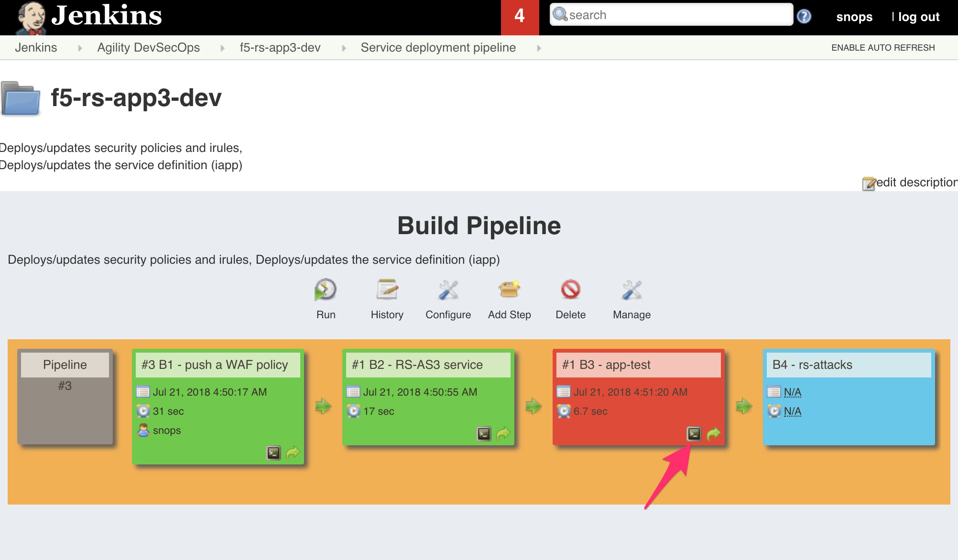Click calendar icon in B2 RS-AS3 card
958x560 pixels.
[x=353, y=392]
